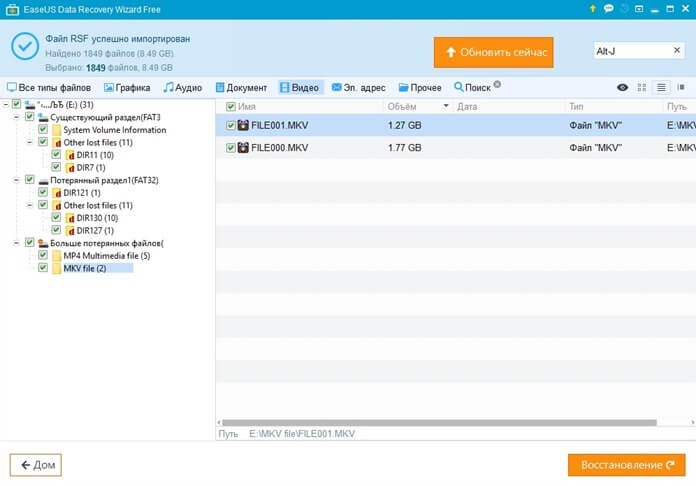Image resolution: width=696 pixels, height=486 pixels.
Task: Click the Восстановление recover button
Action: [627, 465]
